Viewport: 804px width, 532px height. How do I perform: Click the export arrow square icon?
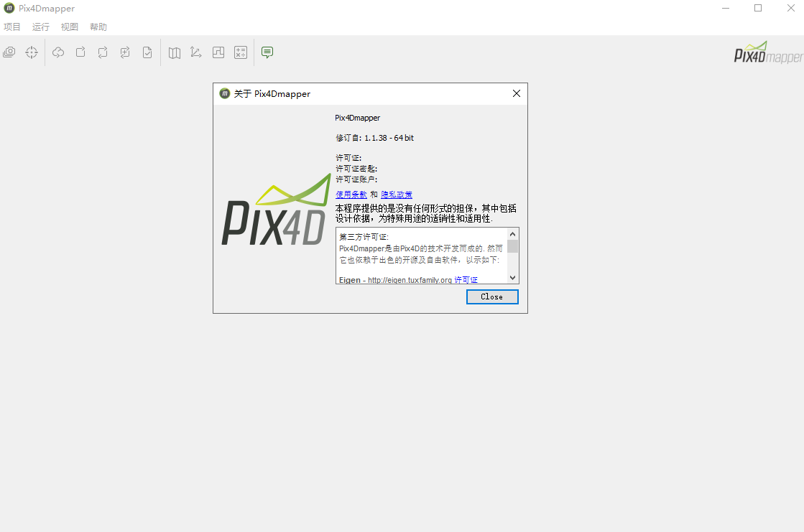(x=80, y=52)
